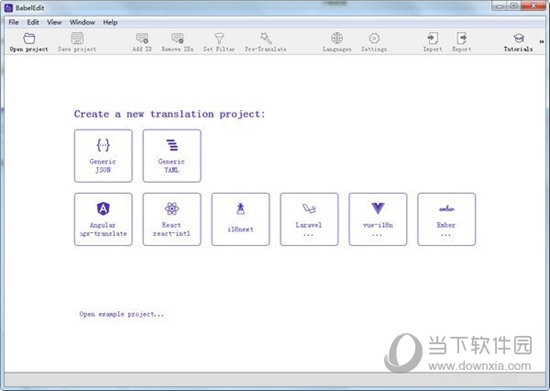Open the File menu
The width and height of the screenshot is (550, 391).
pyautogui.click(x=14, y=22)
